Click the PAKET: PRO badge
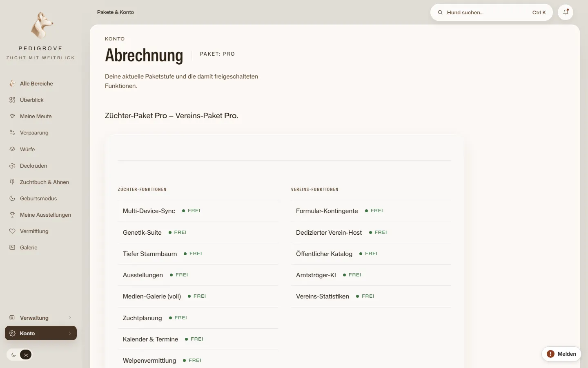The image size is (588, 368). click(x=217, y=54)
